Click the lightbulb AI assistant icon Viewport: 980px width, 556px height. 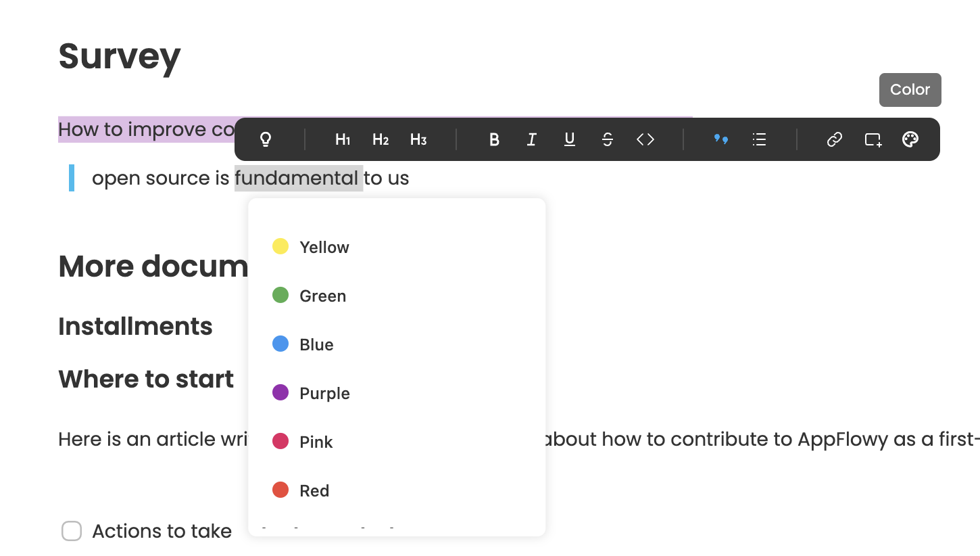pyautogui.click(x=266, y=139)
